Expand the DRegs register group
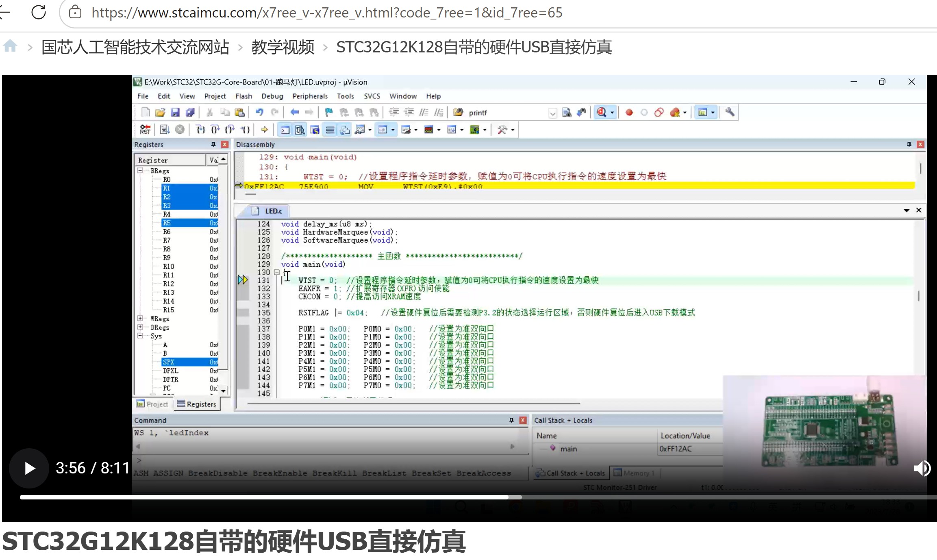The width and height of the screenshot is (937, 560). pos(140,327)
